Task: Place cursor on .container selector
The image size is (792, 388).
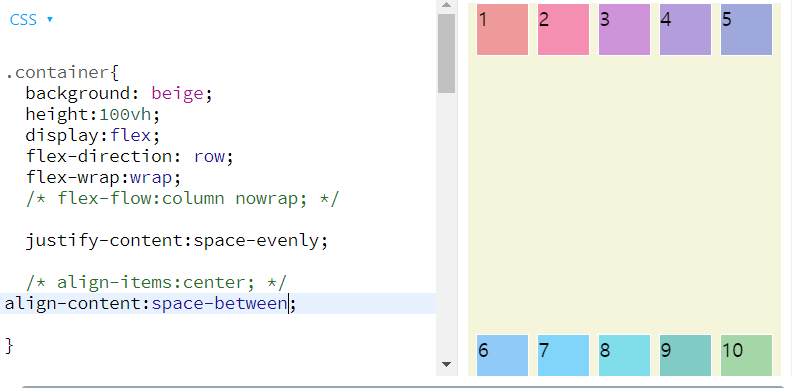Action: pyautogui.click(x=57, y=73)
